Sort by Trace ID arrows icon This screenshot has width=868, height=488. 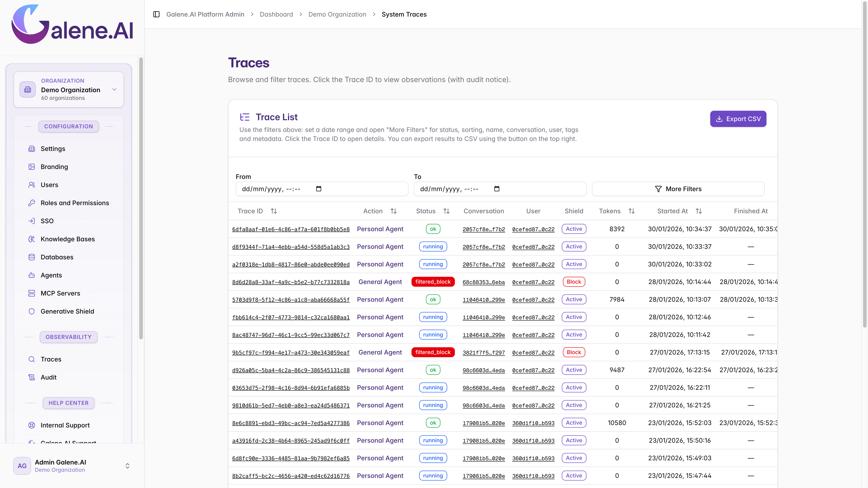point(274,211)
